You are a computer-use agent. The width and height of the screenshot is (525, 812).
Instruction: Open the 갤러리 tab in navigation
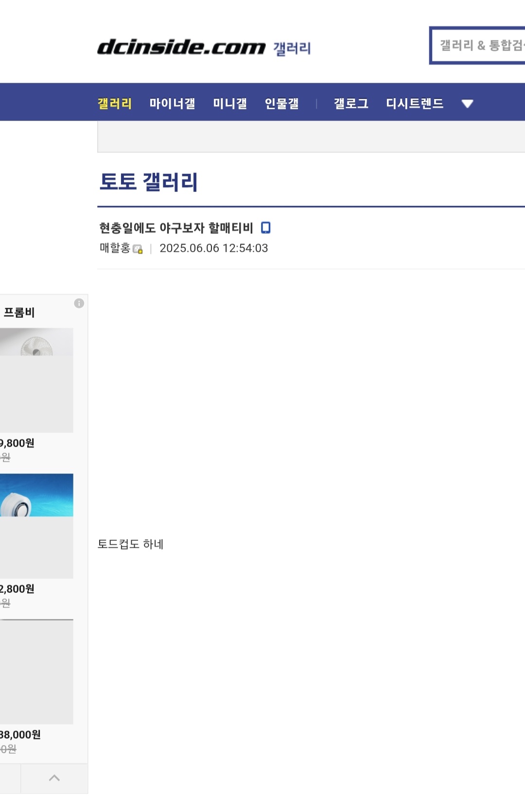115,104
